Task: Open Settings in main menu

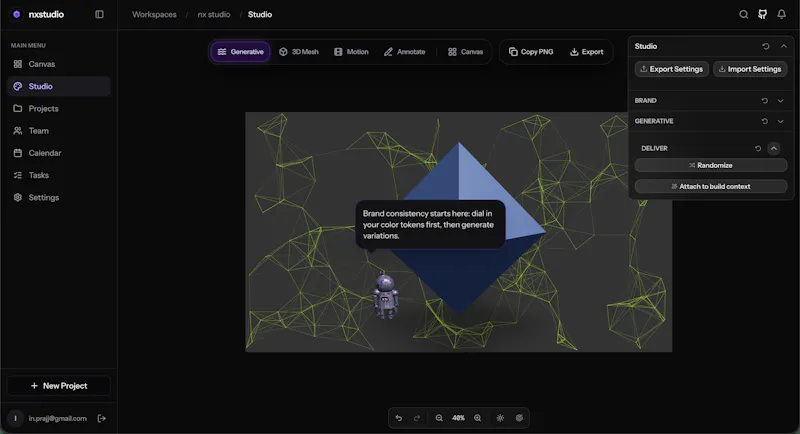Action: (59, 197)
